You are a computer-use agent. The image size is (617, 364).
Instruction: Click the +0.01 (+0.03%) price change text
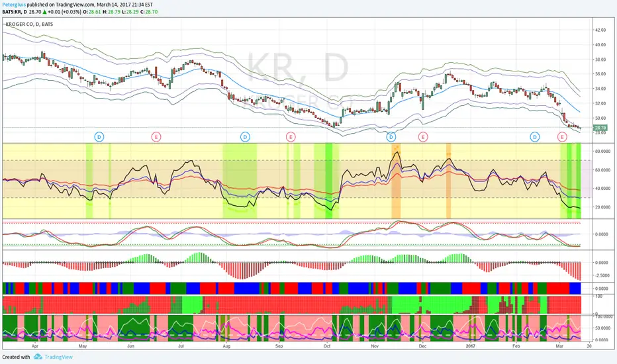point(64,12)
